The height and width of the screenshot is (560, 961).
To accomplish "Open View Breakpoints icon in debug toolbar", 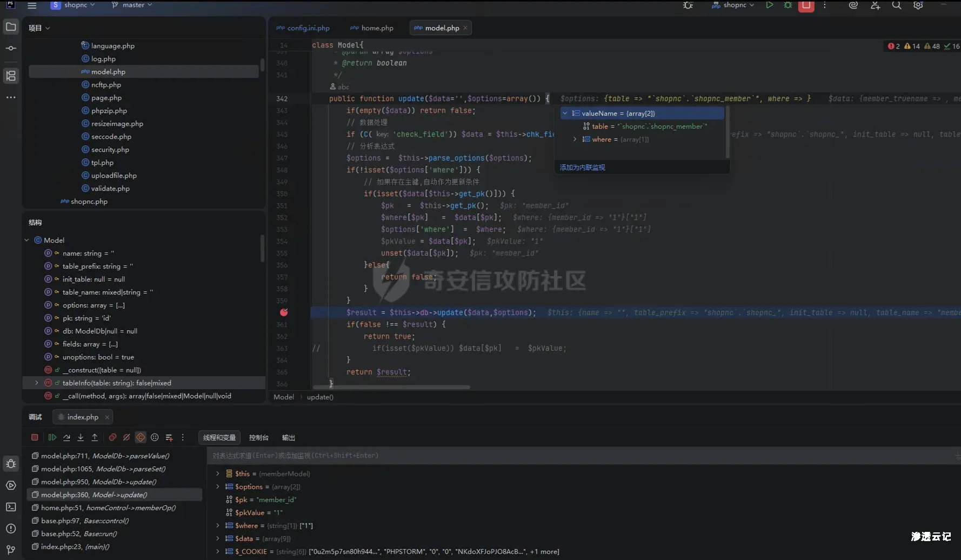I will click(112, 437).
